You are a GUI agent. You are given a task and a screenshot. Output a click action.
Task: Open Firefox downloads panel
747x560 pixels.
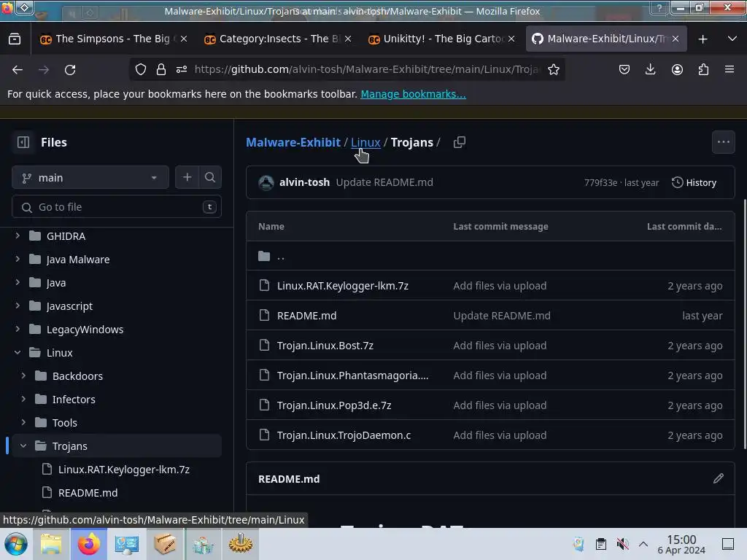tap(650, 70)
